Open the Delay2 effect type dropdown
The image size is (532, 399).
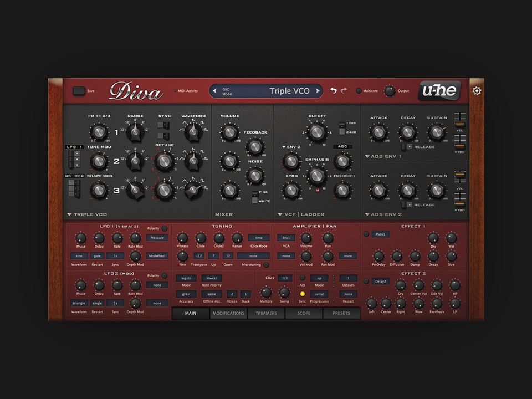[x=380, y=282]
